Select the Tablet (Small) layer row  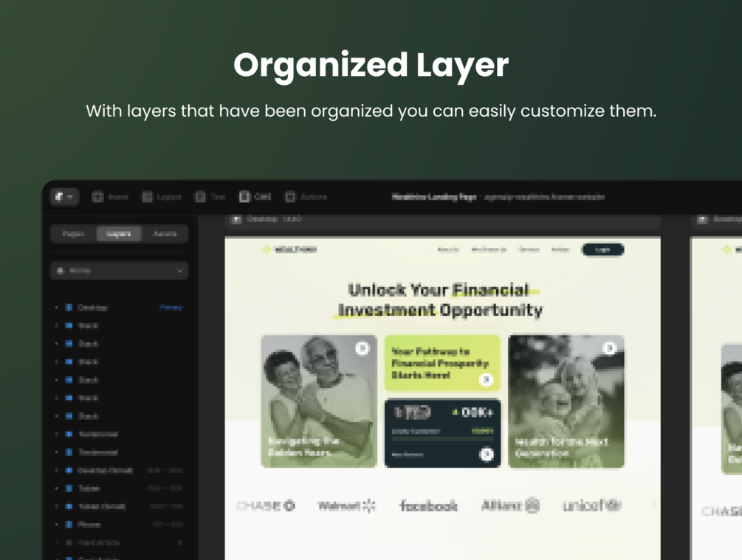(120, 506)
